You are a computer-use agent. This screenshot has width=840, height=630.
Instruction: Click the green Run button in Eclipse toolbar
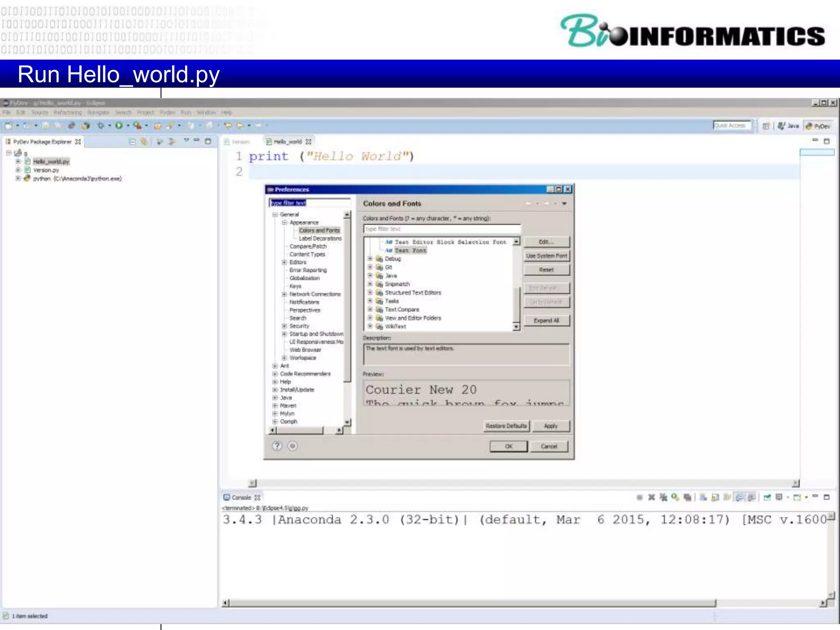pyautogui.click(x=119, y=126)
